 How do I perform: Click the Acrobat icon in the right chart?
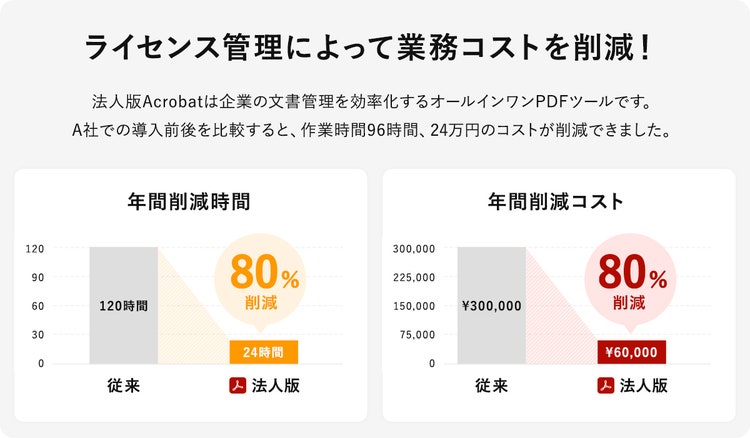[x=606, y=386]
